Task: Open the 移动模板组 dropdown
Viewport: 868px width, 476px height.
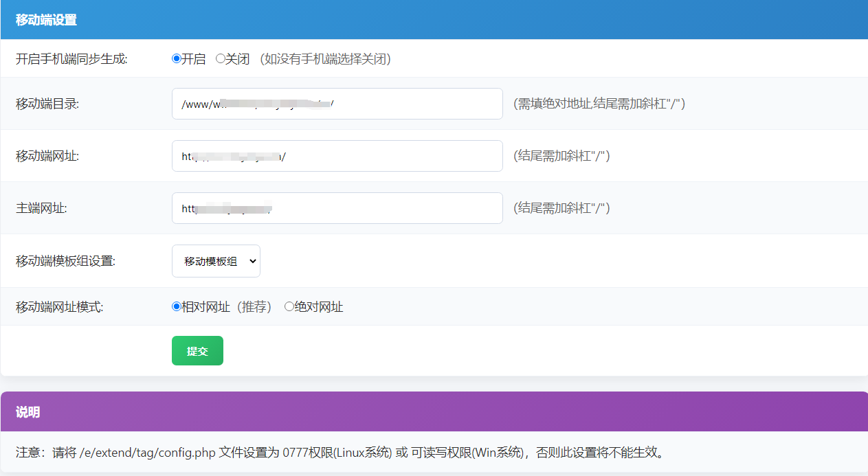Action: click(216, 261)
